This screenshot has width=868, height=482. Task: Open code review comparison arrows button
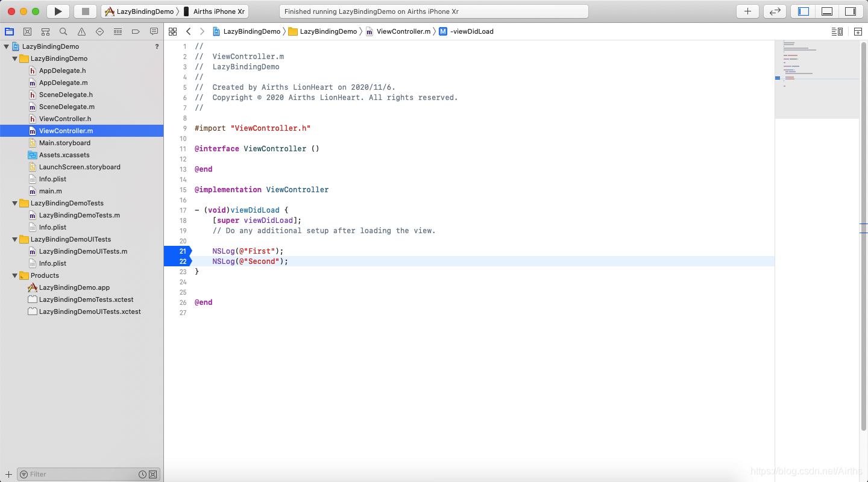(775, 11)
